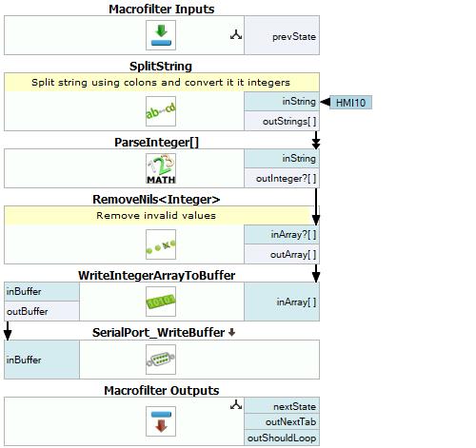Click the inArray?[] port of RemoveNils
The image size is (476, 448).
pos(282,235)
